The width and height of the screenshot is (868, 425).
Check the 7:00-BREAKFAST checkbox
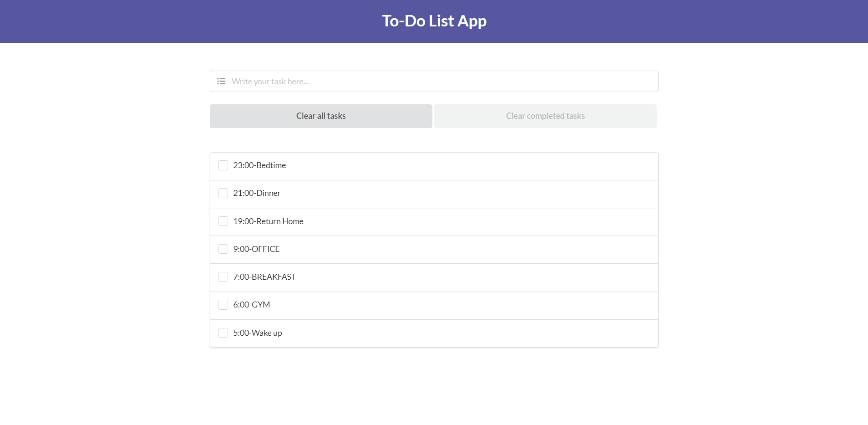tap(223, 277)
